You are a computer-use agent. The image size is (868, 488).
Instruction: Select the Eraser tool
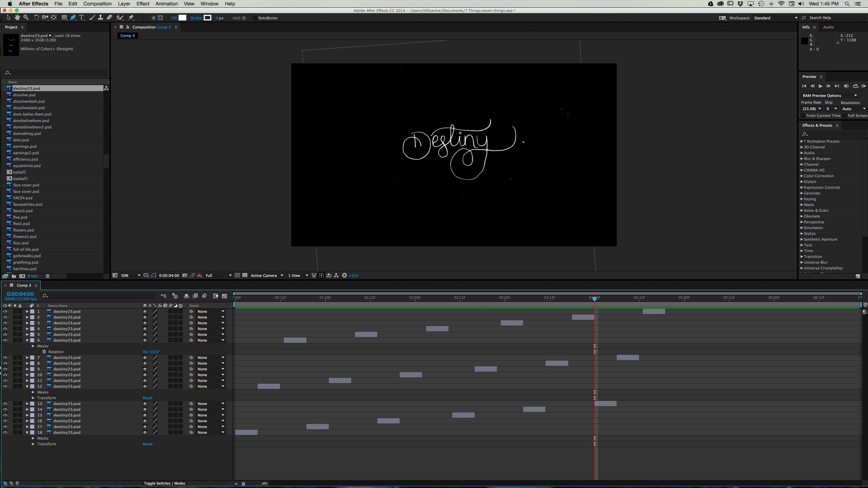pyautogui.click(x=109, y=18)
